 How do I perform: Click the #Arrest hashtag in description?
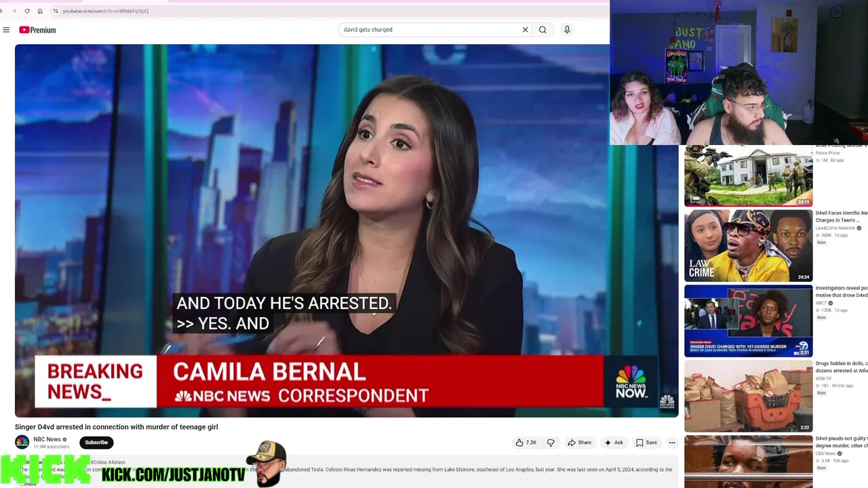click(x=117, y=462)
